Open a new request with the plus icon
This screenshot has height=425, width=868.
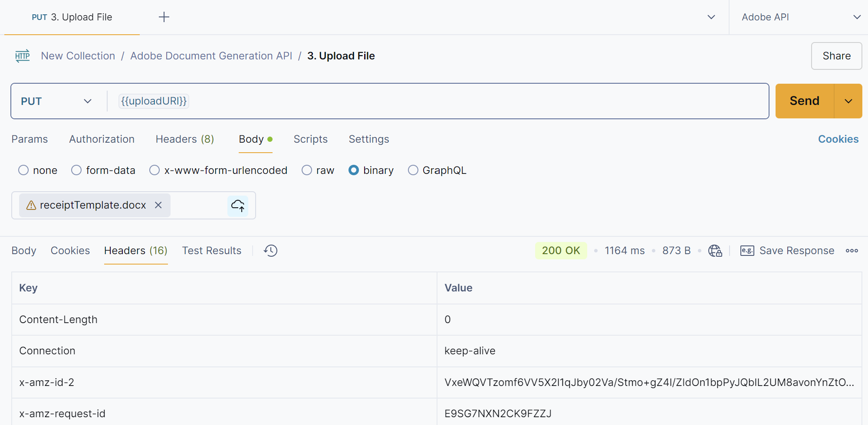[x=164, y=17]
